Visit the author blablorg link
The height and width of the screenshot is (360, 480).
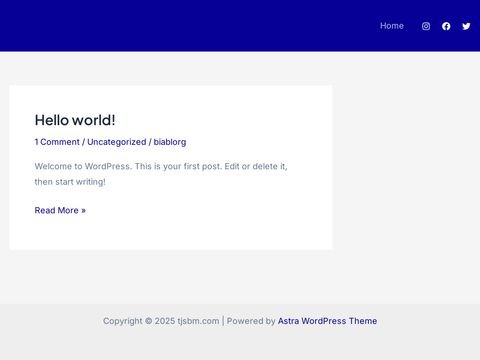click(x=170, y=142)
